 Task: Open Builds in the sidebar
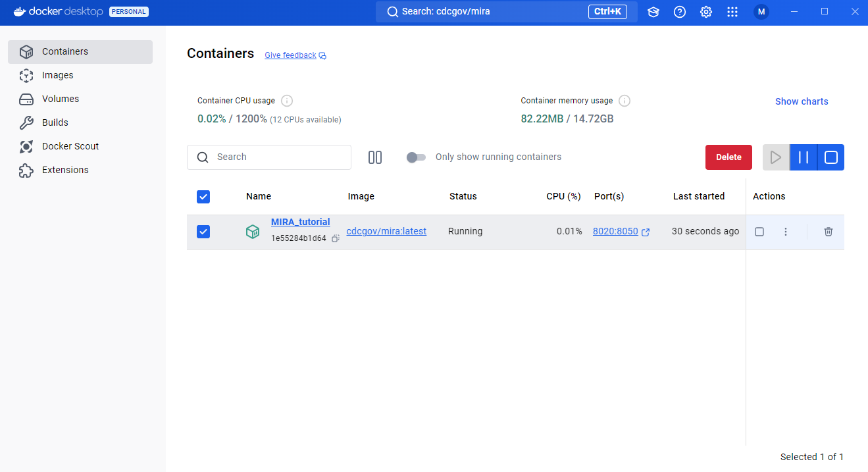pos(80,123)
